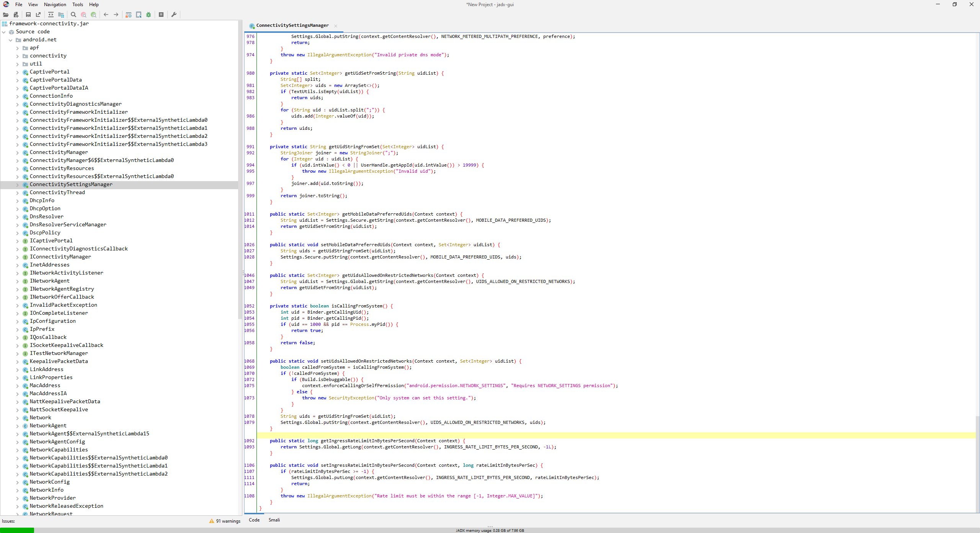
Task: Open preferences with the wrench icon
Action: (174, 15)
